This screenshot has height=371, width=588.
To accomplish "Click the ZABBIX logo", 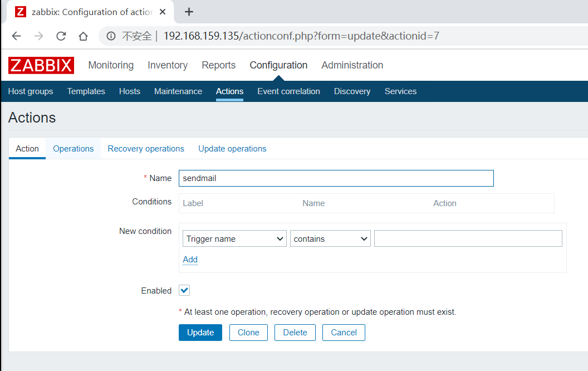I will pos(41,65).
